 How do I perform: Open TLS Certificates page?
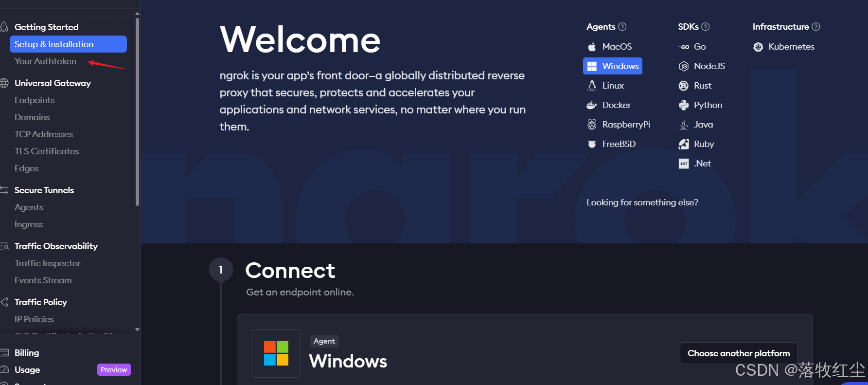pyautogui.click(x=47, y=151)
